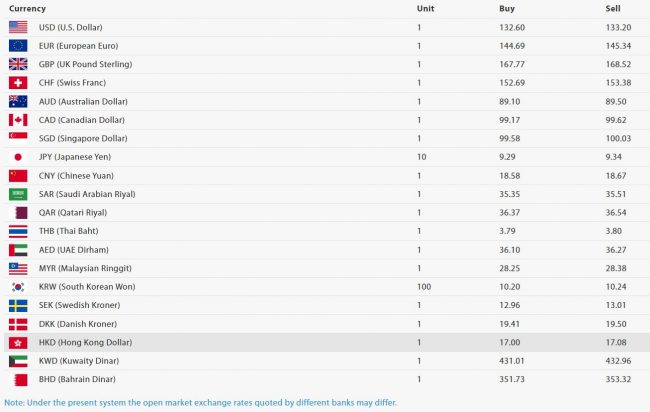Select the Kuwait flag icon
This screenshot has height=412, width=650.
[x=18, y=361]
